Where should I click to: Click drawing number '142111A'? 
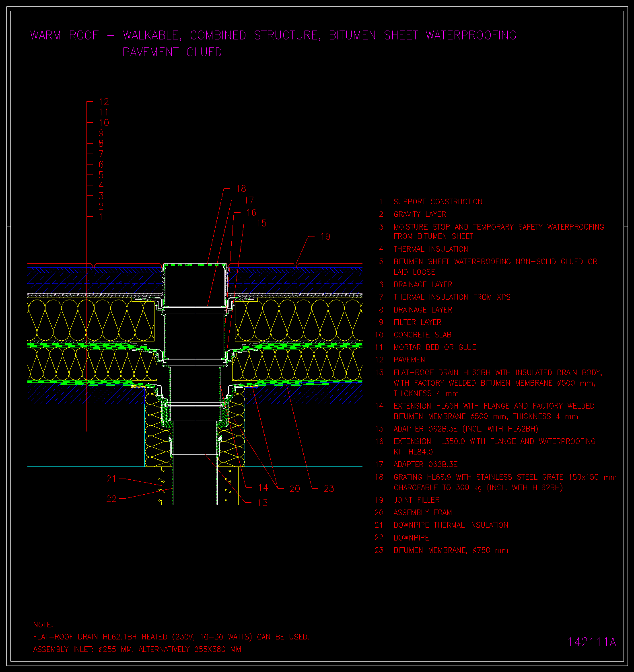(x=592, y=642)
